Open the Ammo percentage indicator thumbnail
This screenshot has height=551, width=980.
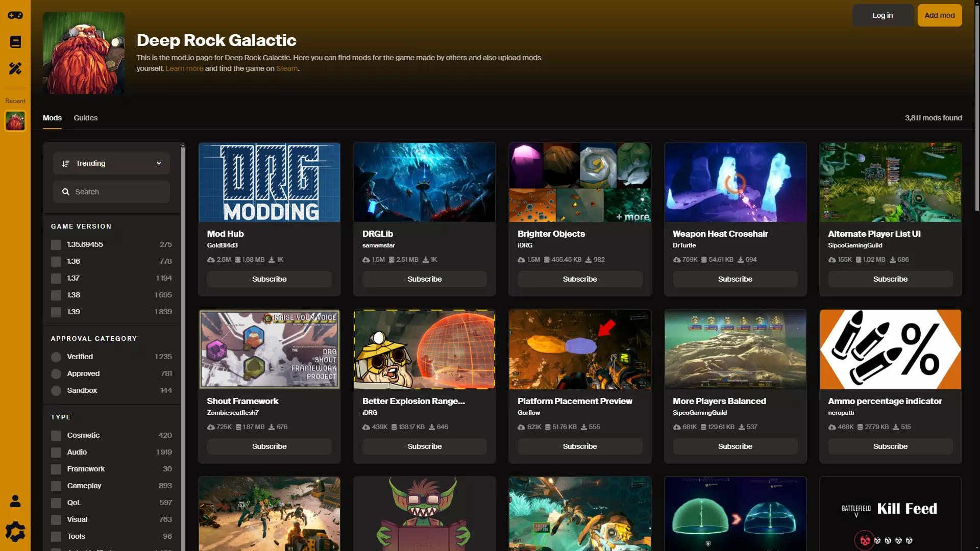tap(890, 349)
